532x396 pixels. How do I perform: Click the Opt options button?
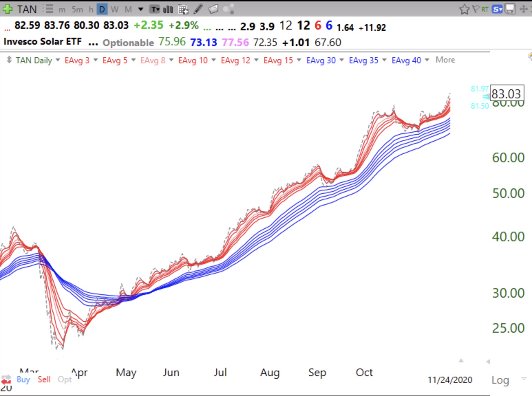coord(65,379)
